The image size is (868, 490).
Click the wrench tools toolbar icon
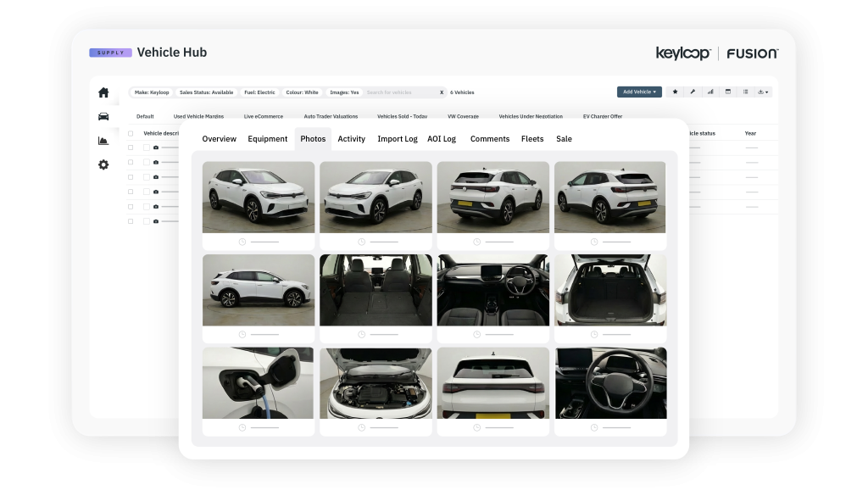tap(693, 92)
